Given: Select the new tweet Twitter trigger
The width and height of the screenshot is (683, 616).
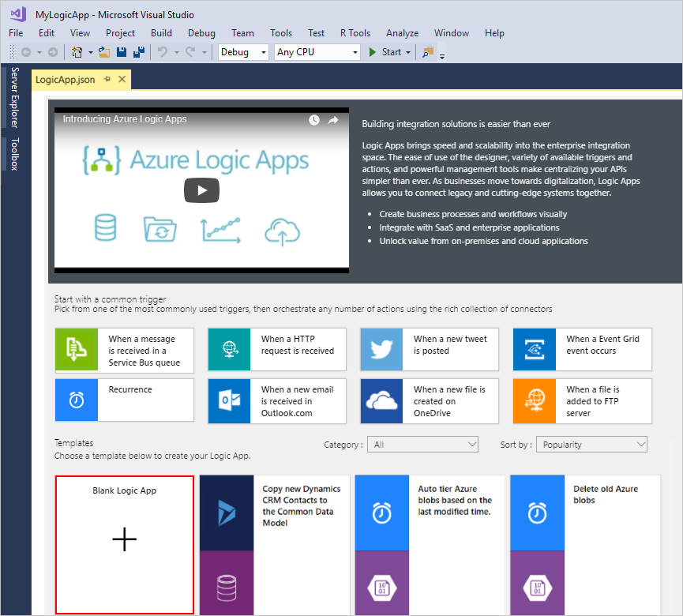Looking at the screenshot, I should pos(429,349).
